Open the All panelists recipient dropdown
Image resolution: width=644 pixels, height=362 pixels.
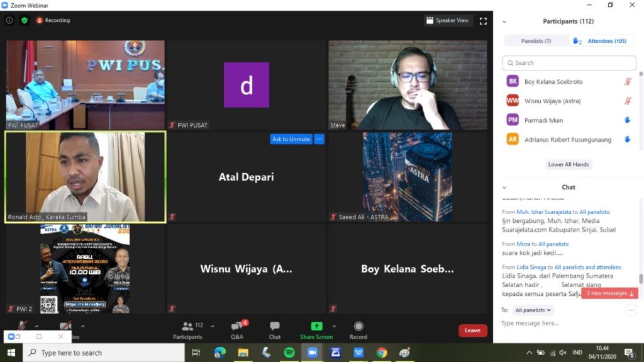click(533, 310)
